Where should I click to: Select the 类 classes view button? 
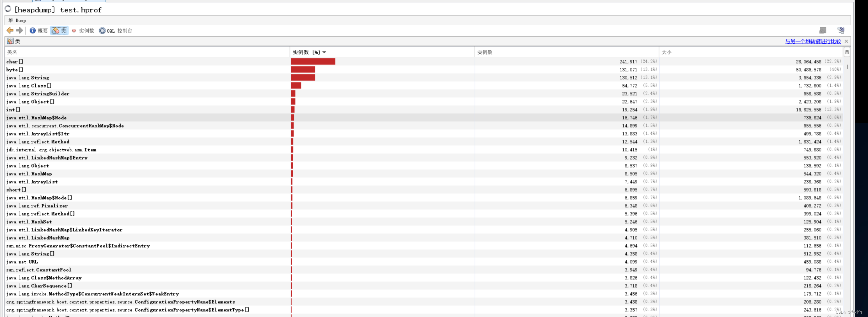click(59, 31)
